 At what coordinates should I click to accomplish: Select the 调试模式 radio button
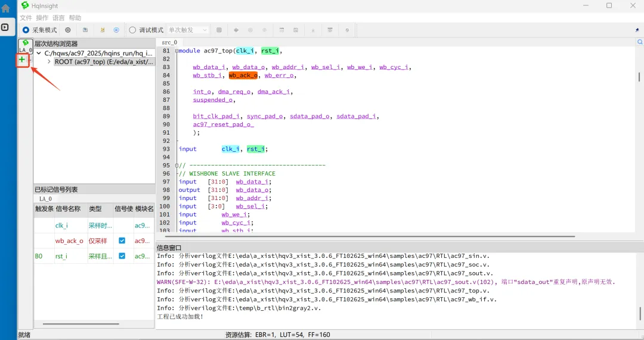[x=132, y=30]
